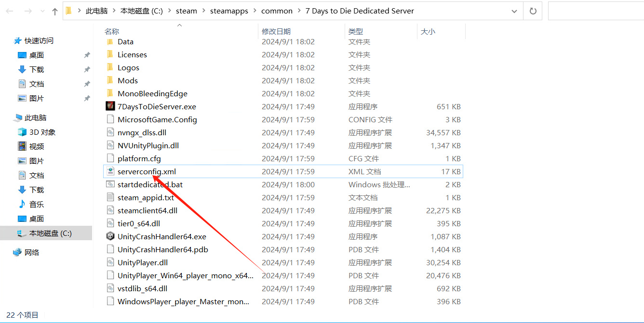Click the UnityPlayer.dll file icon
Image resolution: width=644 pixels, height=323 pixels.
(x=110, y=262)
